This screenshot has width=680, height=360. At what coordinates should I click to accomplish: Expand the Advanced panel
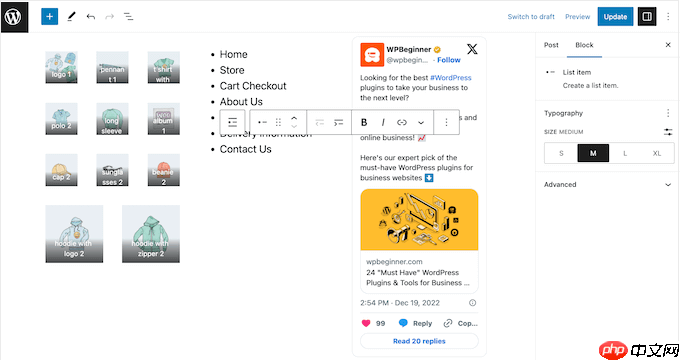(607, 184)
